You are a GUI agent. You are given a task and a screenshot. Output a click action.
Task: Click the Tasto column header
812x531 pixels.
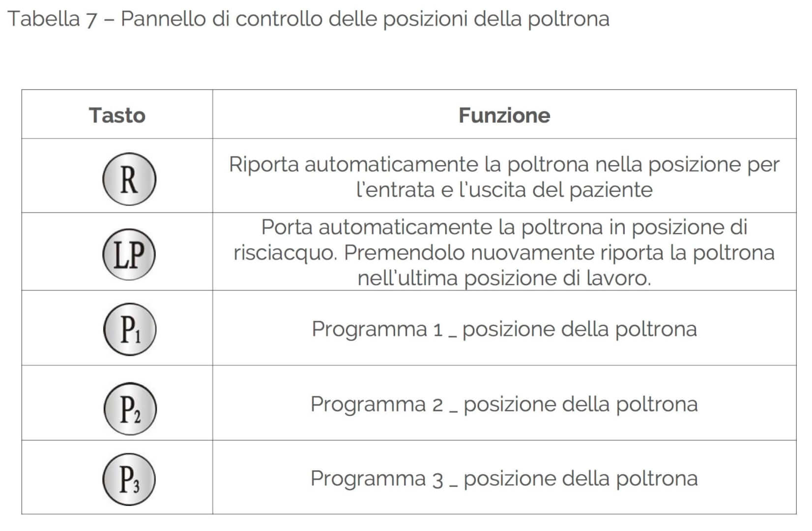(x=117, y=116)
